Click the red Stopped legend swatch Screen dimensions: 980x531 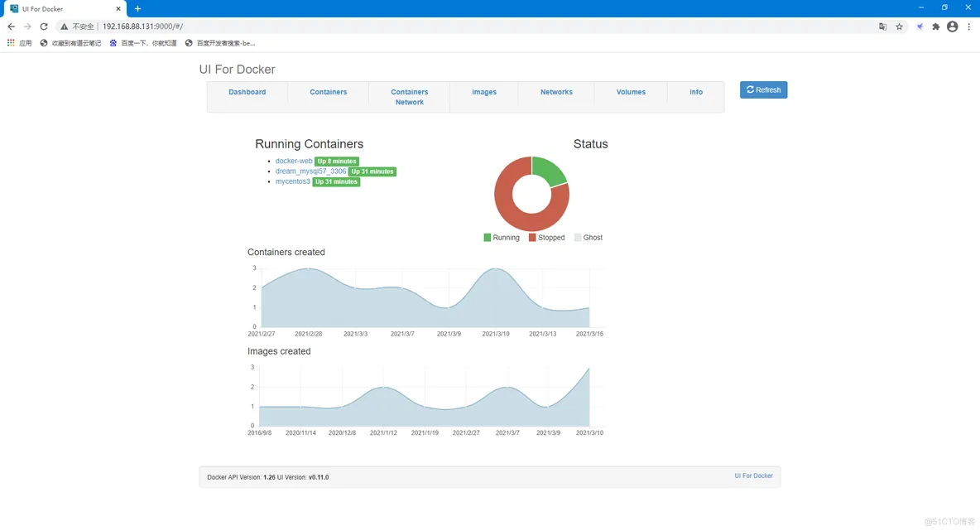532,238
